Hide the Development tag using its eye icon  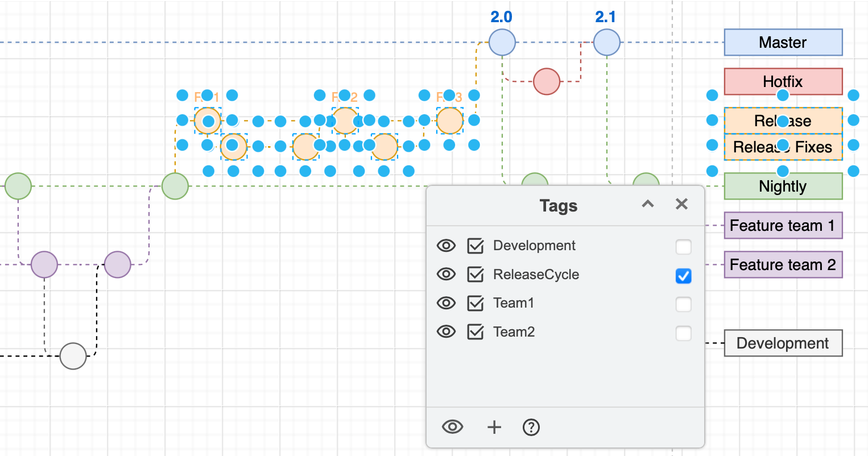coord(447,246)
